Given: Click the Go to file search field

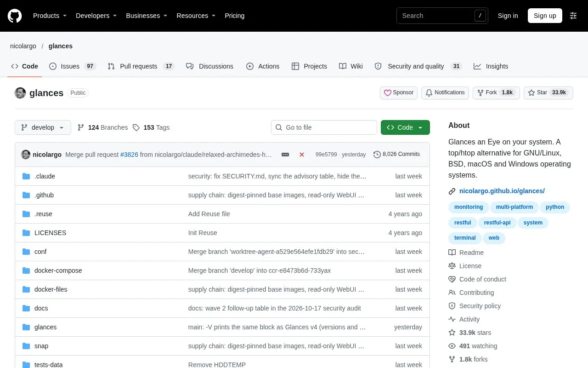Looking at the screenshot, I should [x=324, y=127].
